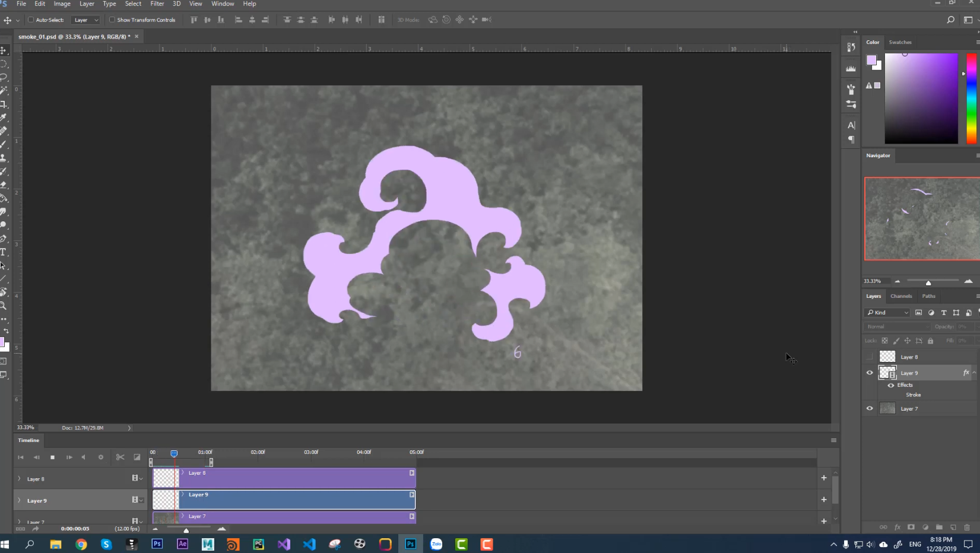Open the Image menu

[x=62, y=4]
